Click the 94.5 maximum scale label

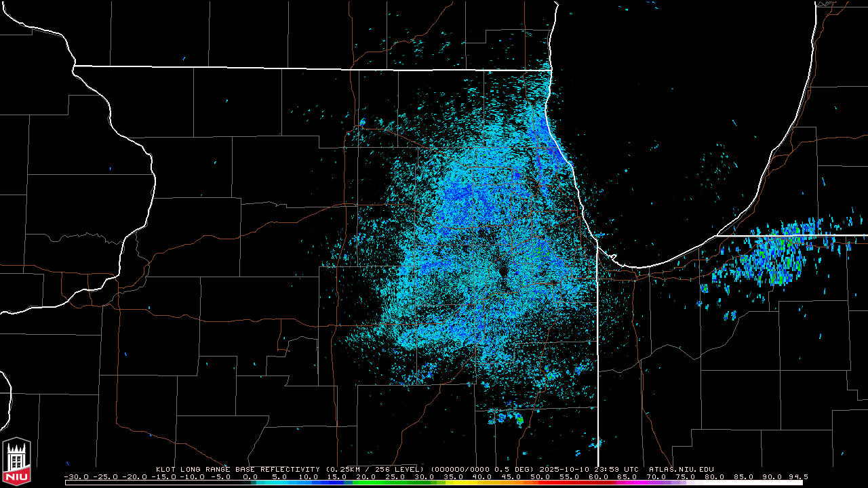tap(795, 476)
